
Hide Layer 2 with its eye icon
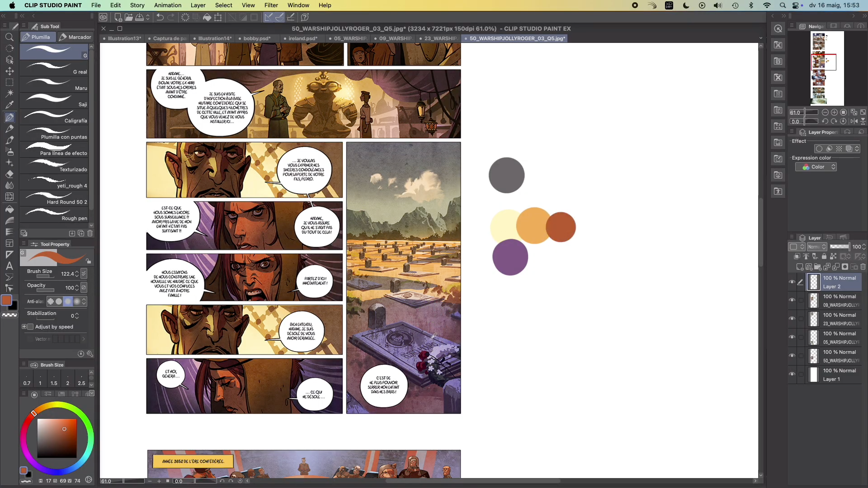[792, 282]
